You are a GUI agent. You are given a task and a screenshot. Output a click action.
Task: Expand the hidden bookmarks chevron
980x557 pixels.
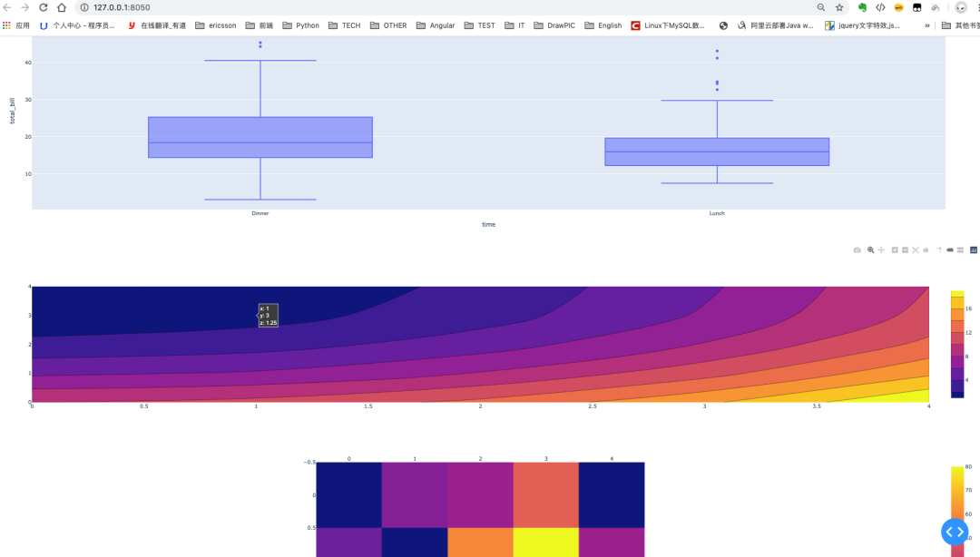pyautogui.click(x=926, y=25)
